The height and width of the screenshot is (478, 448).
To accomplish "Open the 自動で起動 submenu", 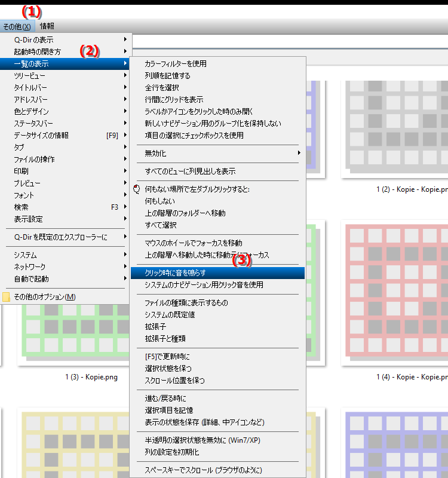I will tap(66, 278).
